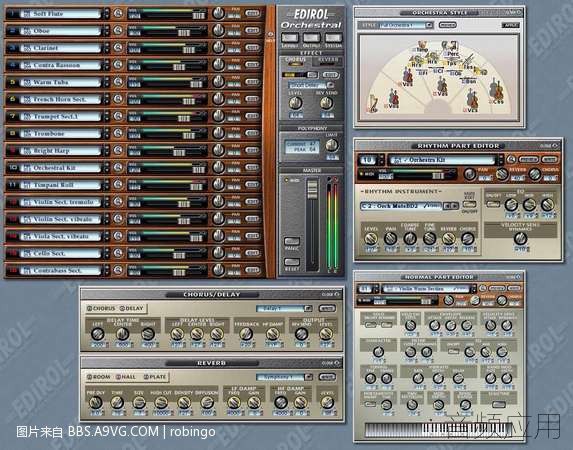This screenshot has width=573, height=450.
Task: Click the pan knob on French Horn Sect. row
Action: point(218,99)
